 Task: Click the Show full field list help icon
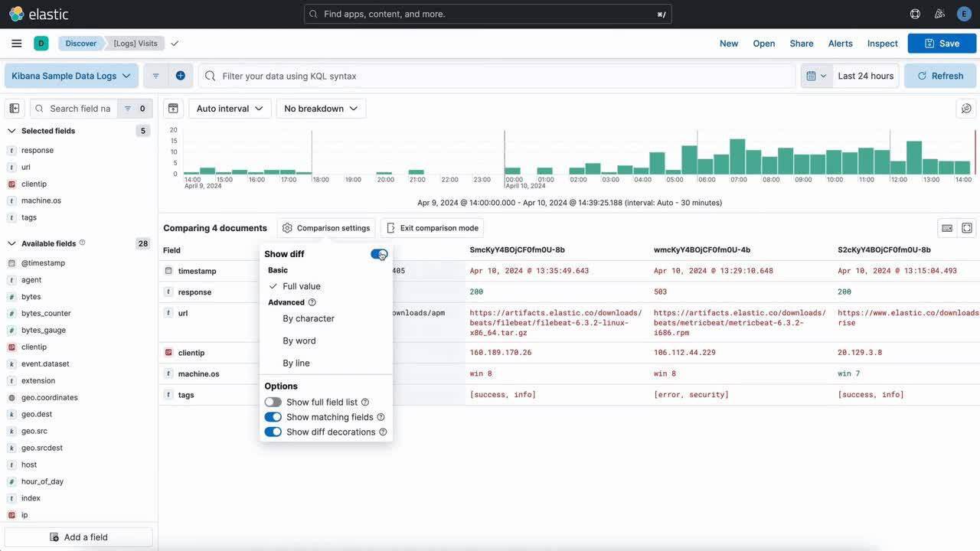365,403
